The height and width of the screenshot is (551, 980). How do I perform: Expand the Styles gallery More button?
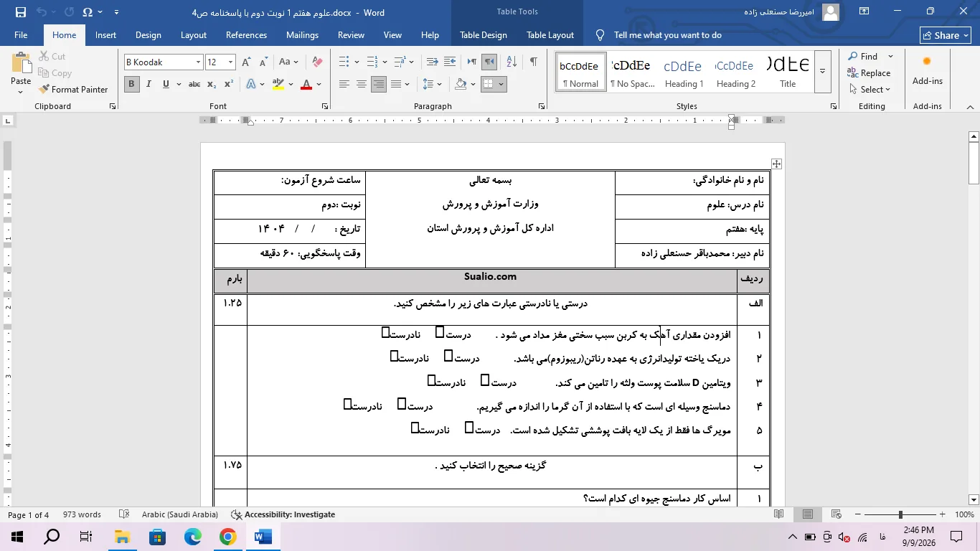(823, 71)
